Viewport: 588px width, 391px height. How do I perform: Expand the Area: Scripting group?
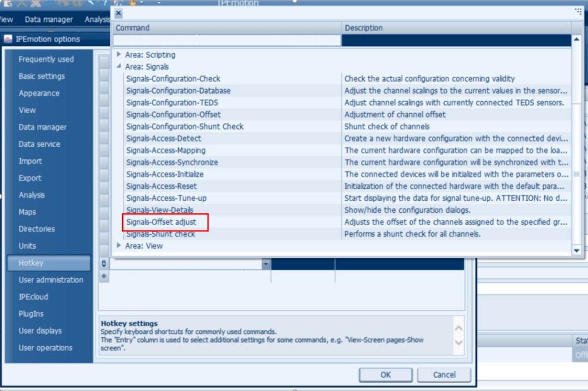(118, 54)
